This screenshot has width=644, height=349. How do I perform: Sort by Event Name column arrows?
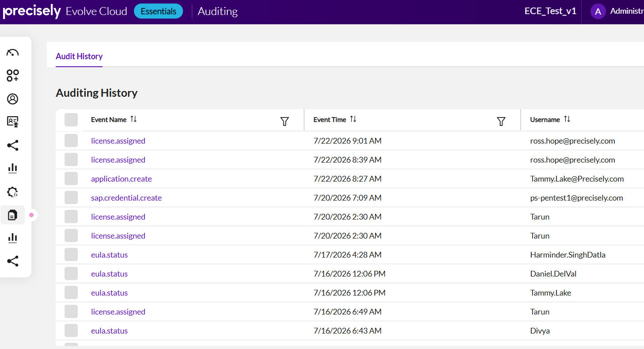133,119
